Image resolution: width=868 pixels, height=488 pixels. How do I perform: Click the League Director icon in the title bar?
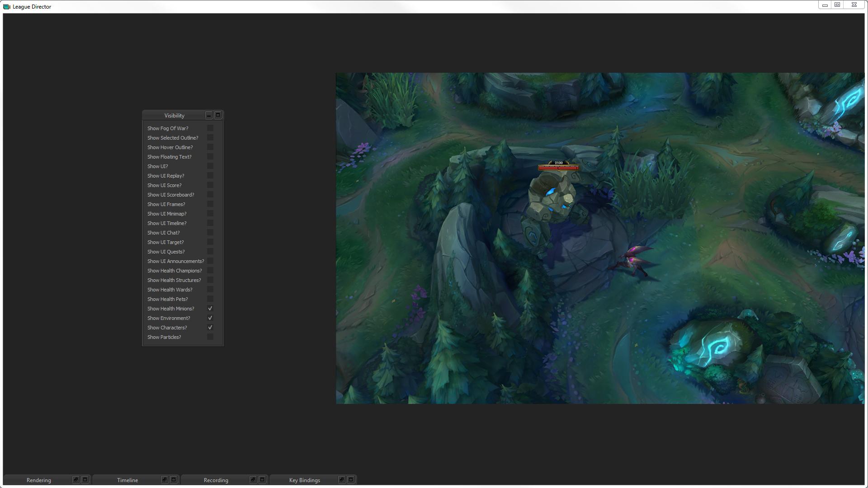(8, 6)
